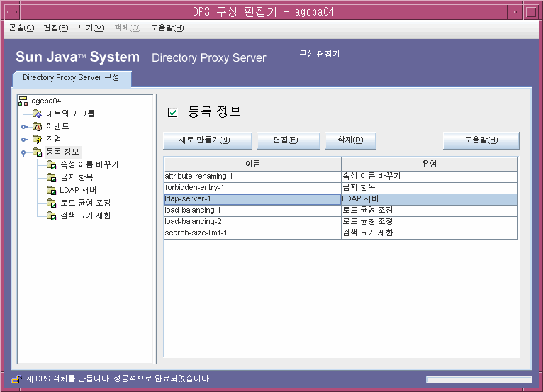
Task: Click the status bar lock icon
Action: tap(16, 379)
